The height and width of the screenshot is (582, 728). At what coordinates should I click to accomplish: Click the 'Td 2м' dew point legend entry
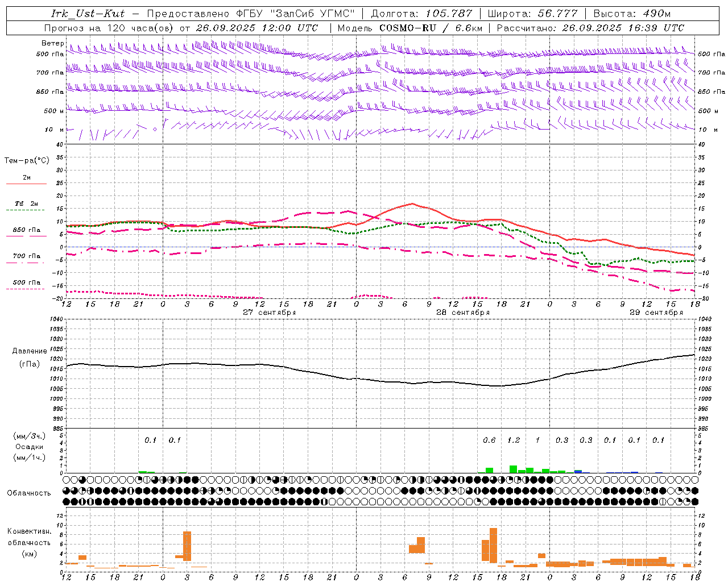pyautogui.click(x=27, y=203)
